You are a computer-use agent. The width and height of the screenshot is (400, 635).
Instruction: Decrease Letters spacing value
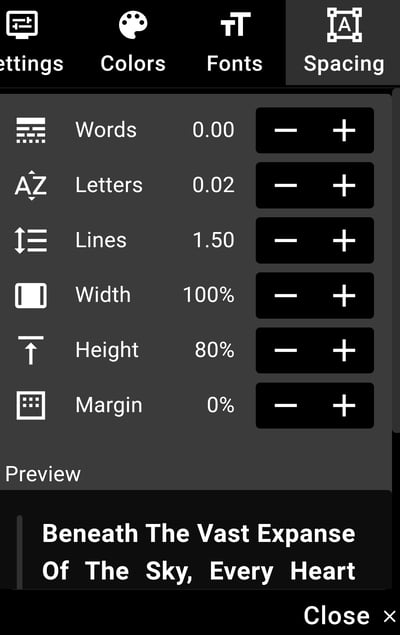point(286,185)
